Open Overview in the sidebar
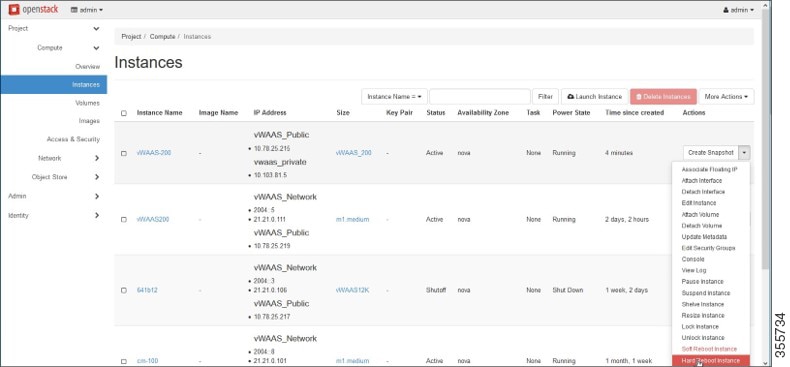This screenshot has width=790, height=367. click(88, 67)
